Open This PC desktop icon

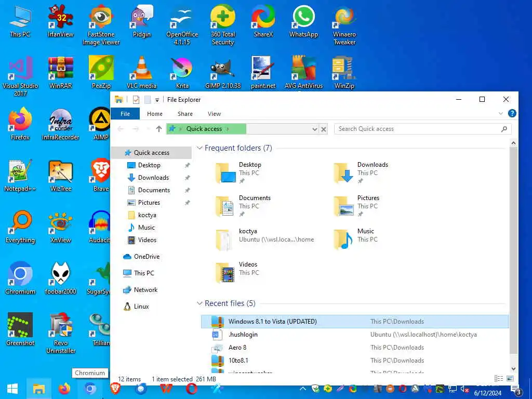click(20, 21)
